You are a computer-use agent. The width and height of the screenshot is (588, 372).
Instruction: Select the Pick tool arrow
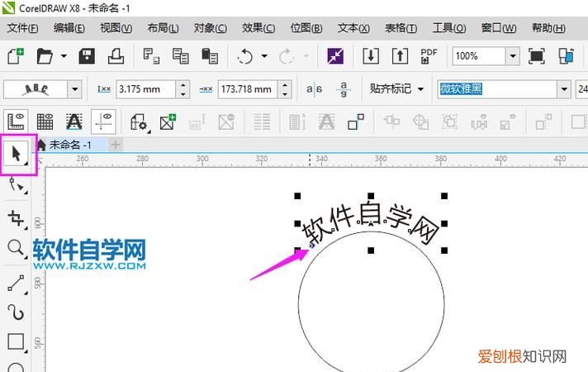tap(16, 154)
